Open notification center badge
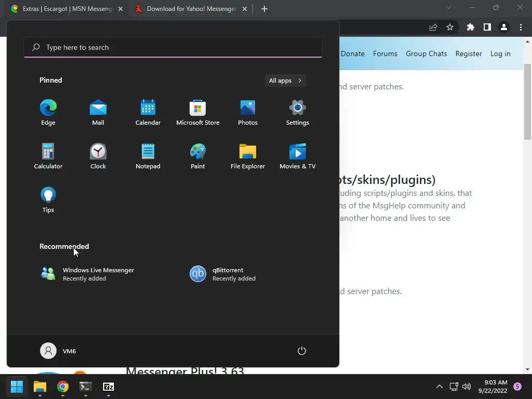The height and width of the screenshot is (399, 532). pyautogui.click(x=517, y=387)
